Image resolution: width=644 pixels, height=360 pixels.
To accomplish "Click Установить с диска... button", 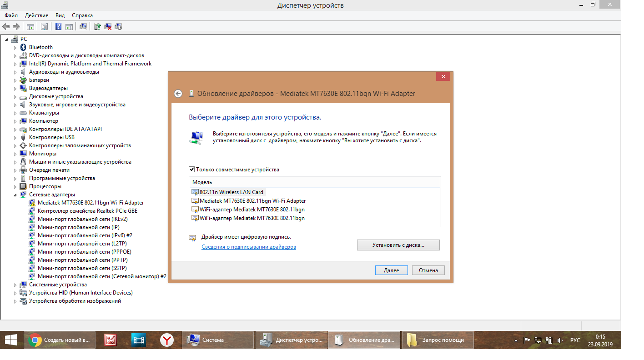I will click(398, 245).
